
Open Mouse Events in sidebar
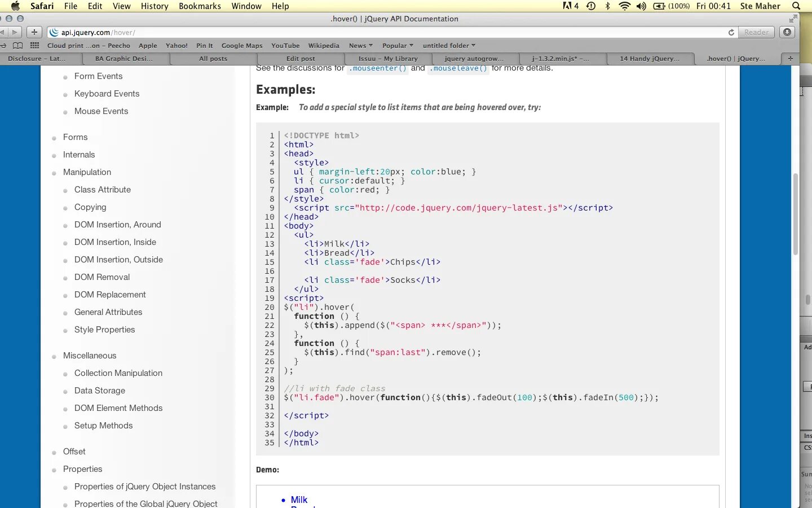click(101, 111)
